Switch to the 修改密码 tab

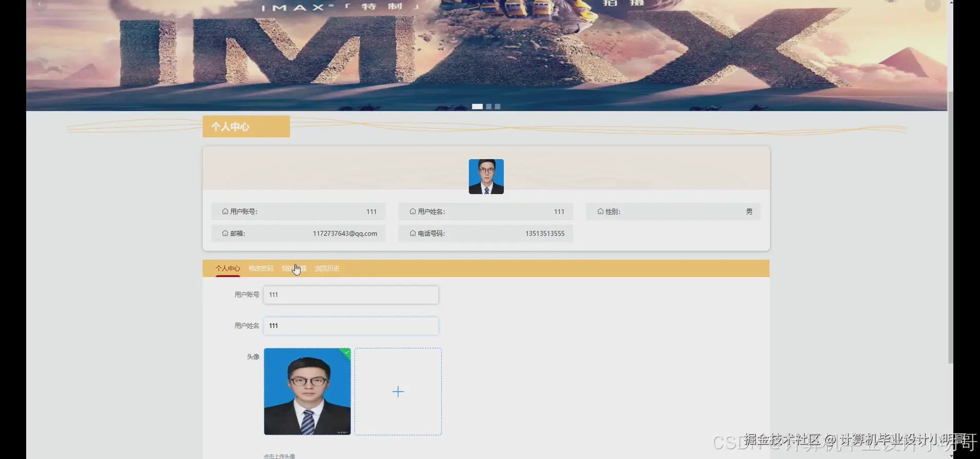click(261, 269)
